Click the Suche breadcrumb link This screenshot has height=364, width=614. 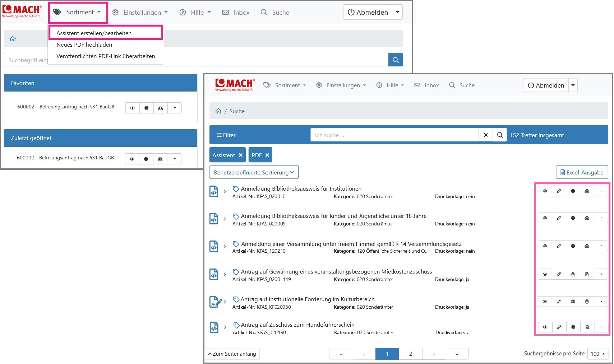point(237,111)
